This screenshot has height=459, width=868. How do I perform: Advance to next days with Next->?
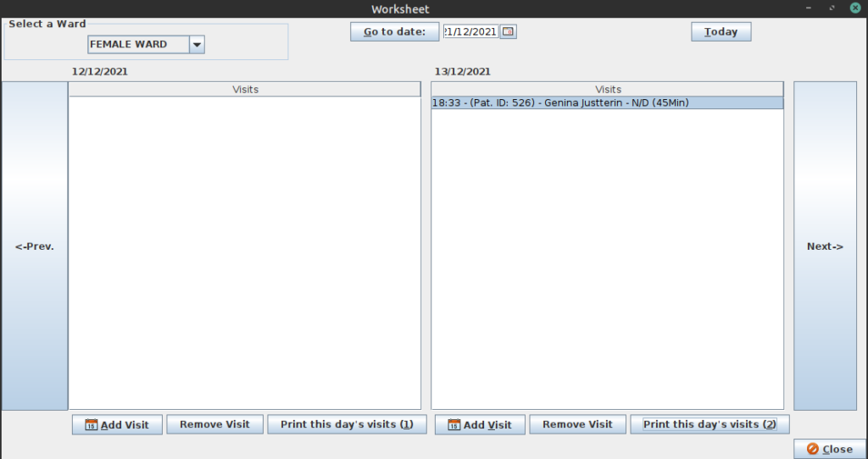click(x=825, y=246)
